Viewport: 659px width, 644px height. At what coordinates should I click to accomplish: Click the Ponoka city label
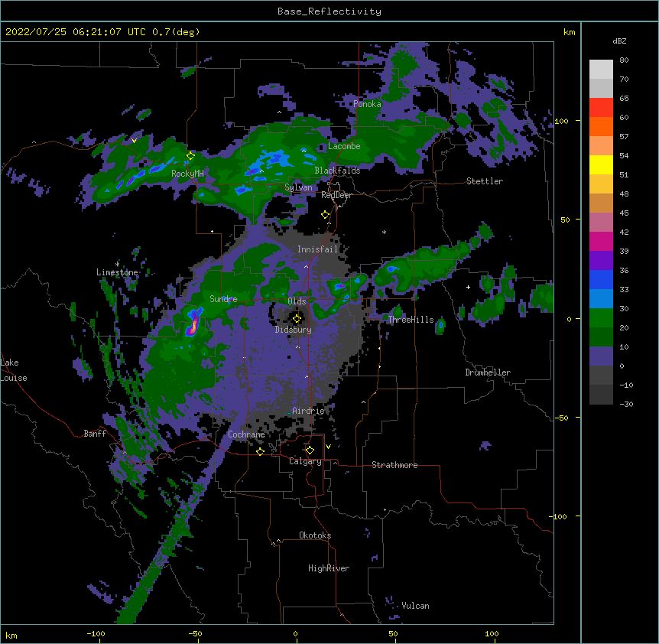pos(367,104)
